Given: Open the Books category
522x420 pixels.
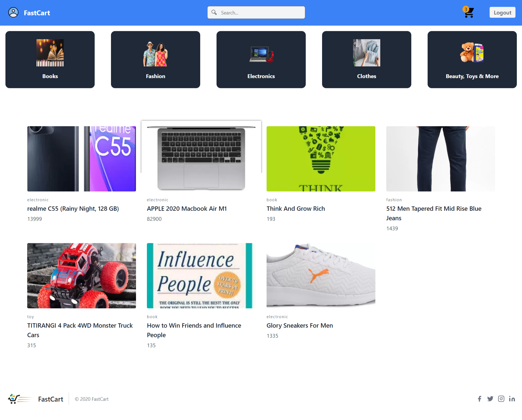Looking at the screenshot, I should pos(50,60).
